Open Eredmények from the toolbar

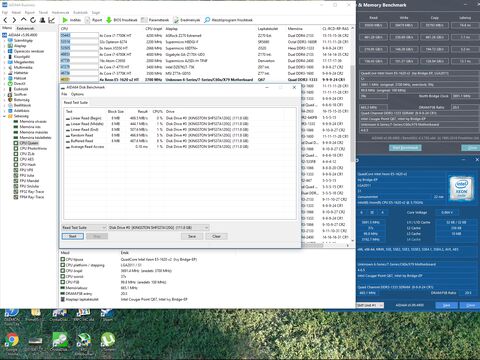[187, 20]
